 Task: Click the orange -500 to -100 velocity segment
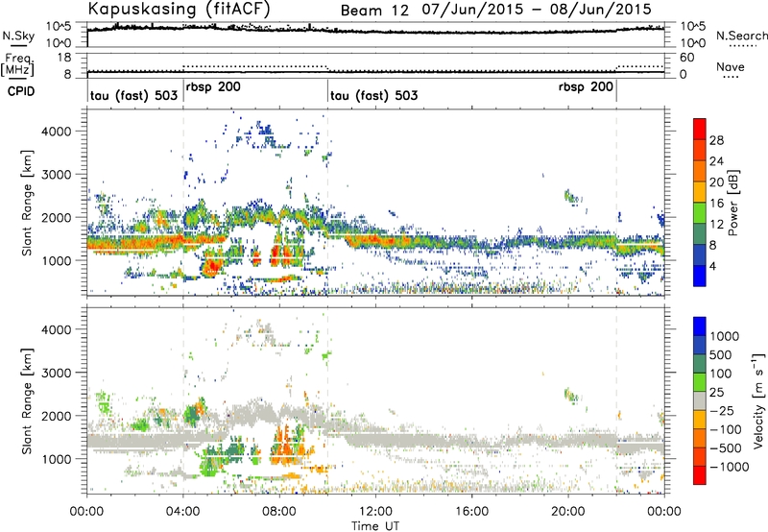(x=700, y=438)
